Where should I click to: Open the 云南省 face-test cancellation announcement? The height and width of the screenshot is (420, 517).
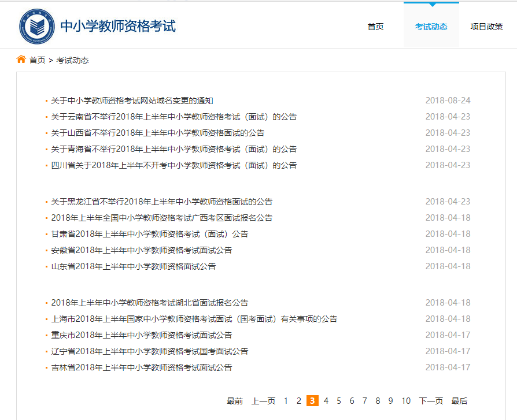pyautogui.click(x=173, y=116)
